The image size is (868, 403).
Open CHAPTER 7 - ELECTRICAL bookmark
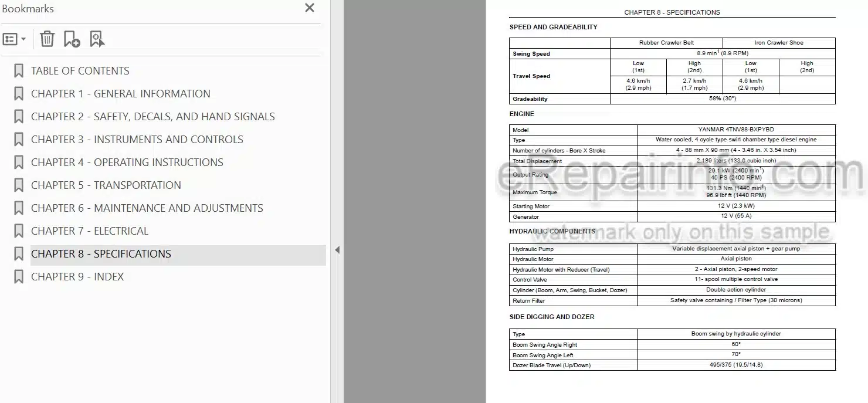(x=89, y=231)
